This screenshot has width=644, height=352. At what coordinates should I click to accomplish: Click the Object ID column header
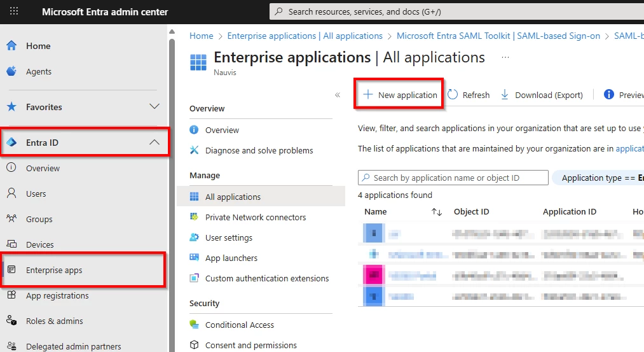click(471, 212)
